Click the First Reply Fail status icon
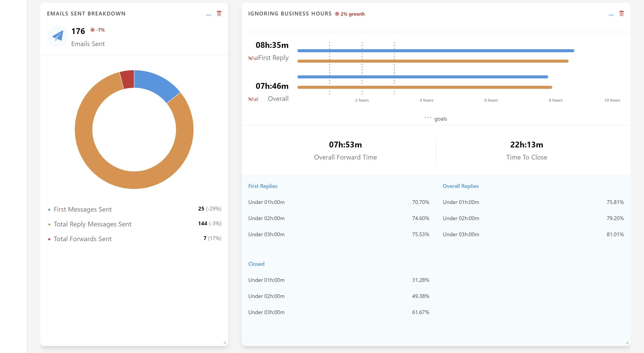The width and height of the screenshot is (644, 353). click(250, 58)
